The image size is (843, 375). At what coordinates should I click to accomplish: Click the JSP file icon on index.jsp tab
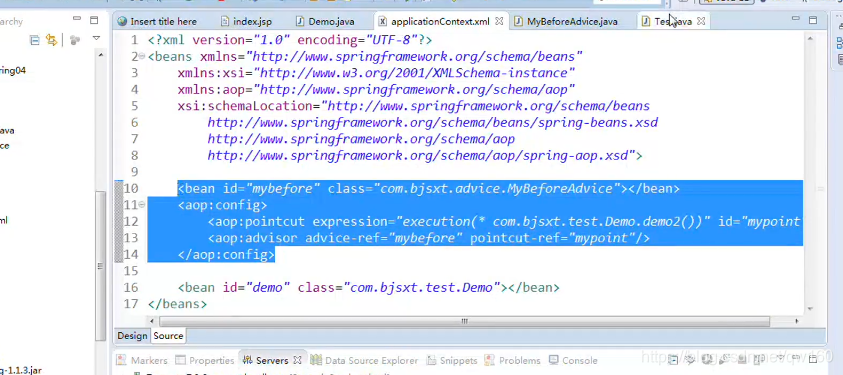225,21
